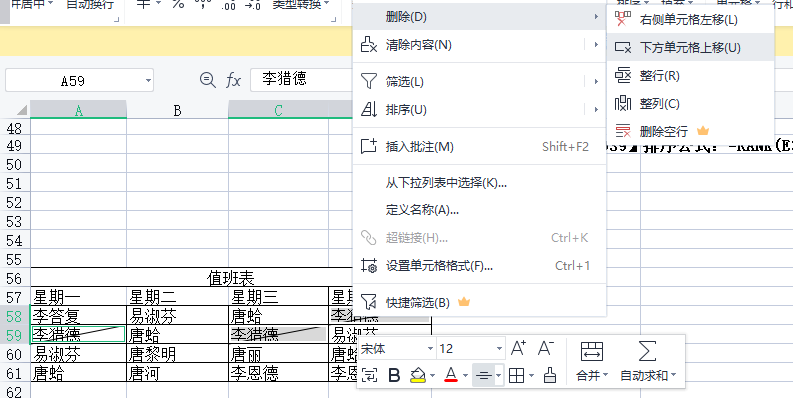This screenshot has height=398, width=793.
Task: Click the zoom magnifier beside formula bar
Action: pyautogui.click(x=207, y=80)
